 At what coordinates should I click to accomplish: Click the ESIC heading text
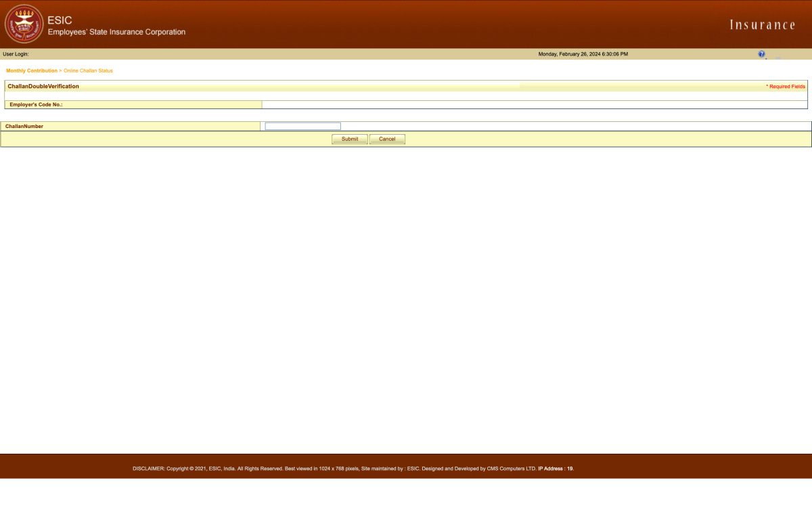tap(60, 20)
